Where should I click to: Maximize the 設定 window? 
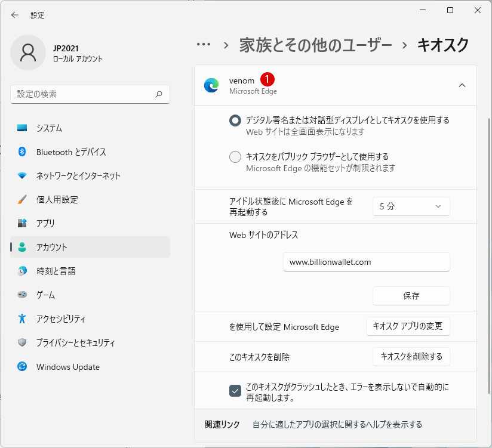[x=450, y=10]
